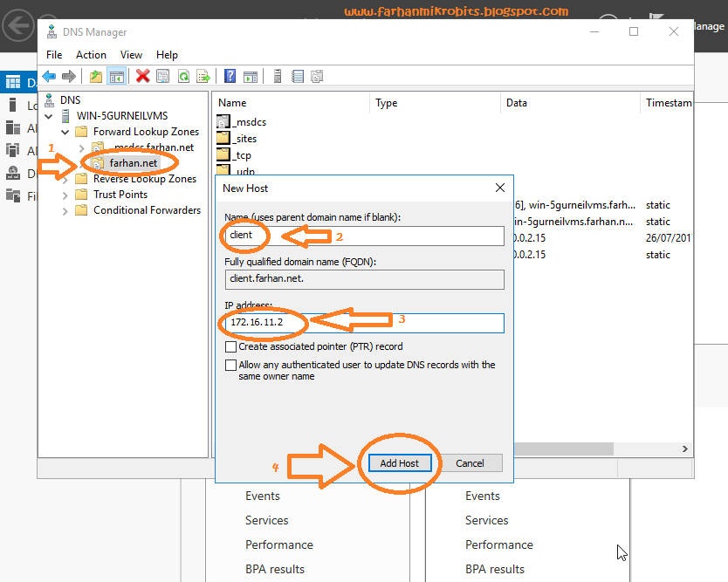Viewport: 728px width, 582px height.
Task: Toggle the Show/Hide Console Tree toolbar icon
Action: pyautogui.click(x=117, y=76)
